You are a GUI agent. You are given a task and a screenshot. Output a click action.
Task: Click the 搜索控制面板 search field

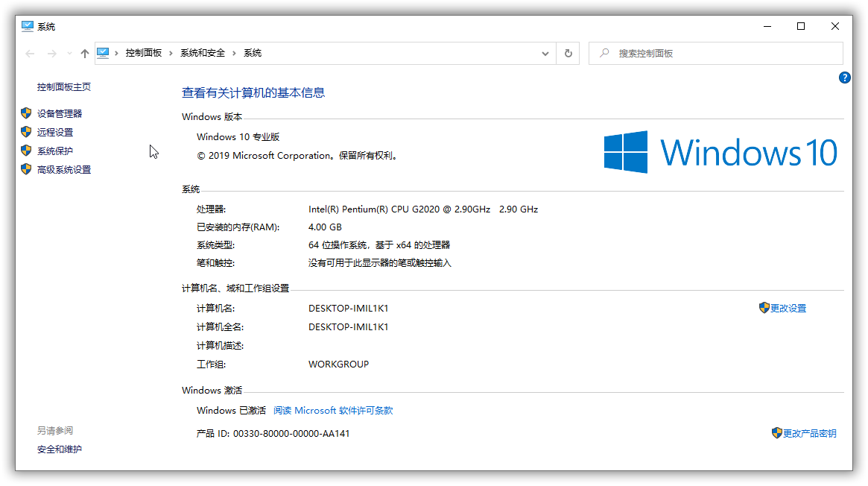716,54
